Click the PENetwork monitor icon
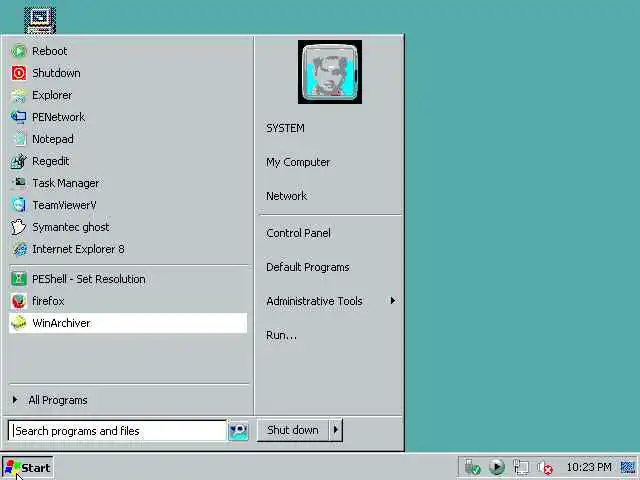640x480 pixels. (18, 118)
